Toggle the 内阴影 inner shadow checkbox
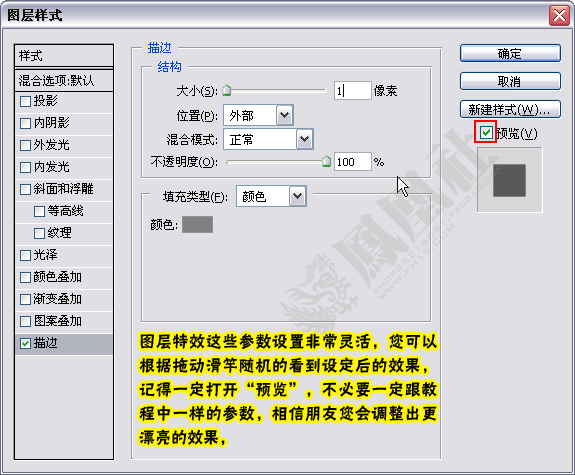575x475 pixels. [25, 123]
